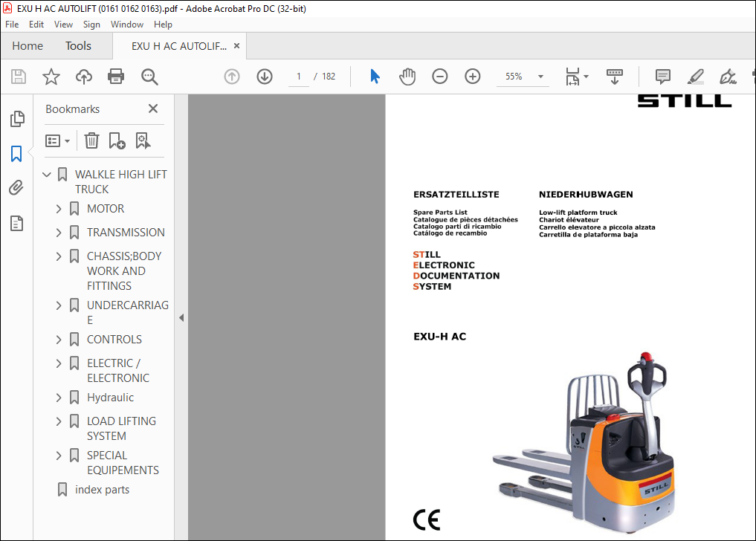Screen dimensions: 756x541
Task: Expand the CONTROLS bookmark
Action: pyautogui.click(x=58, y=340)
